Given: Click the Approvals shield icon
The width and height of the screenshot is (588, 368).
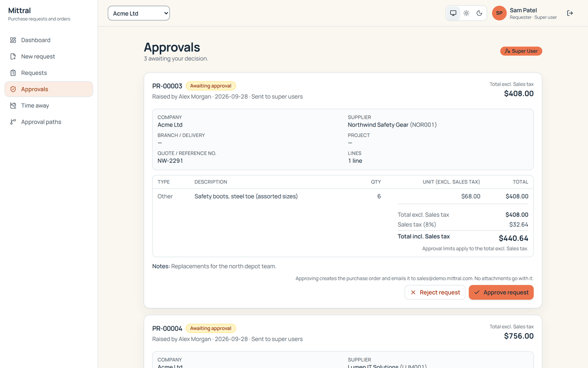Looking at the screenshot, I should (x=13, y=89).
